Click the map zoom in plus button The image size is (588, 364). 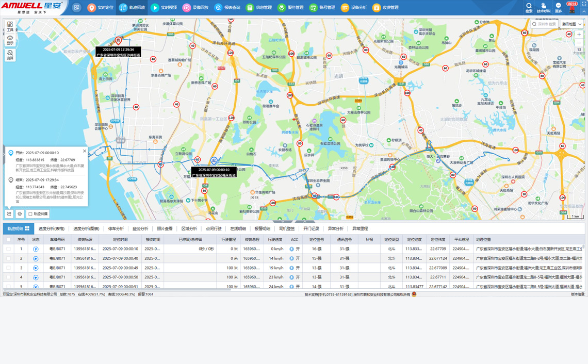(579, 35)
